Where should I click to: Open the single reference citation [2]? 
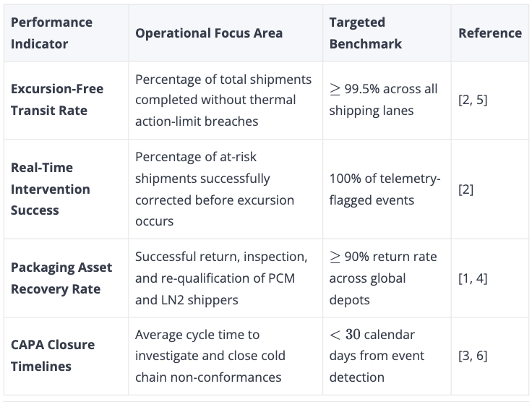click(465, 189)
